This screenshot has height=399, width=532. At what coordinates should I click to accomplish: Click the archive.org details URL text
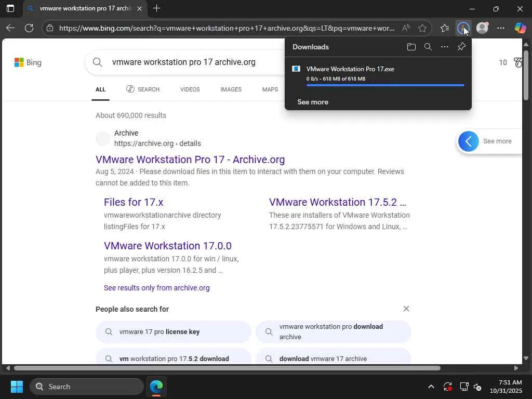click(x=157, y=143)
